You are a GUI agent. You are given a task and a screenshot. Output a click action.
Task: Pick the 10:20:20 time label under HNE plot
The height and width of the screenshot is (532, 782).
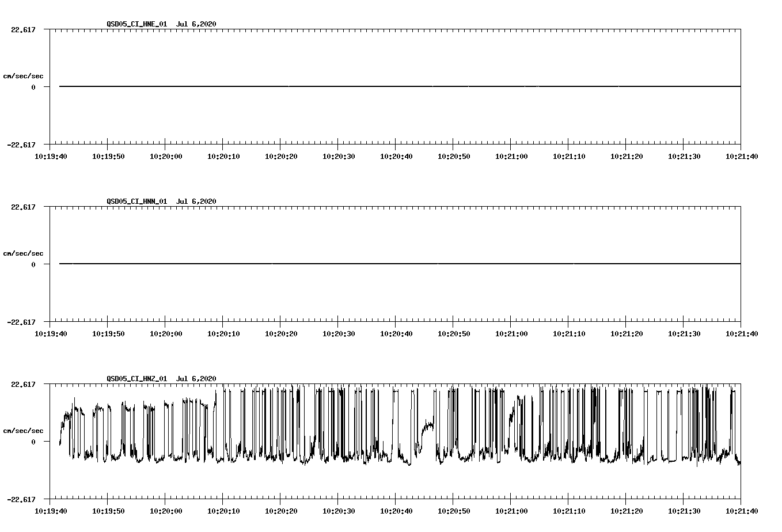(x=280, y=156)
